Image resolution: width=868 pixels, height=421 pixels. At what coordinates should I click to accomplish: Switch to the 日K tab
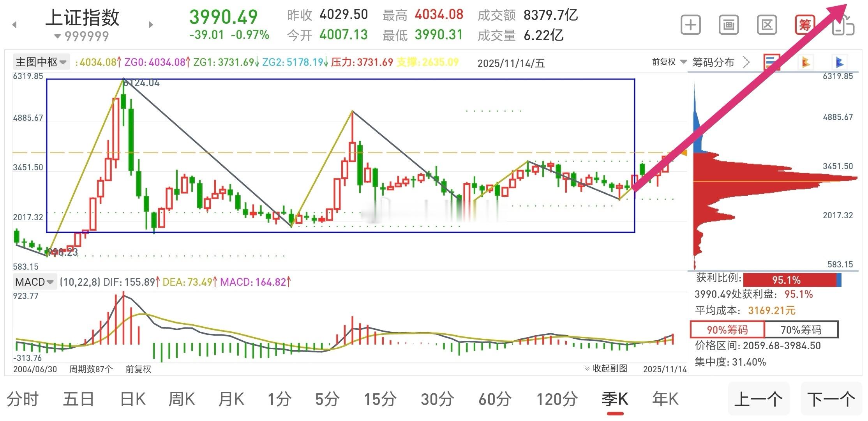133,399
